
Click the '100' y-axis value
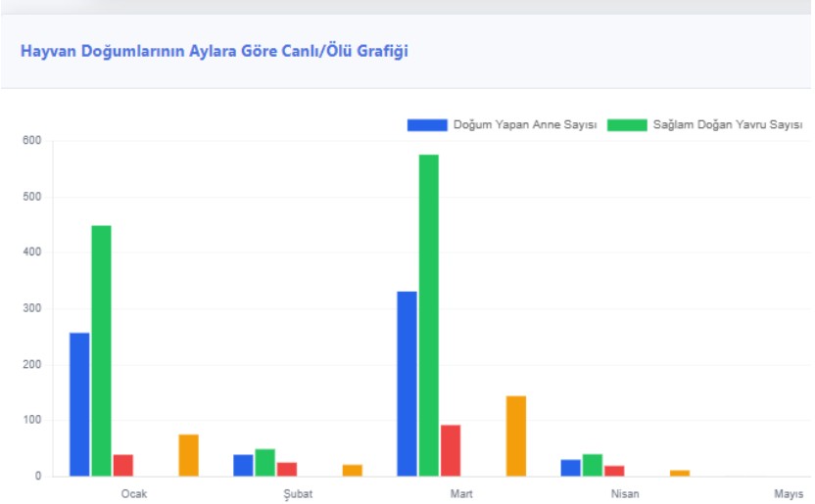pyautogui.click(x=31, y=420)
